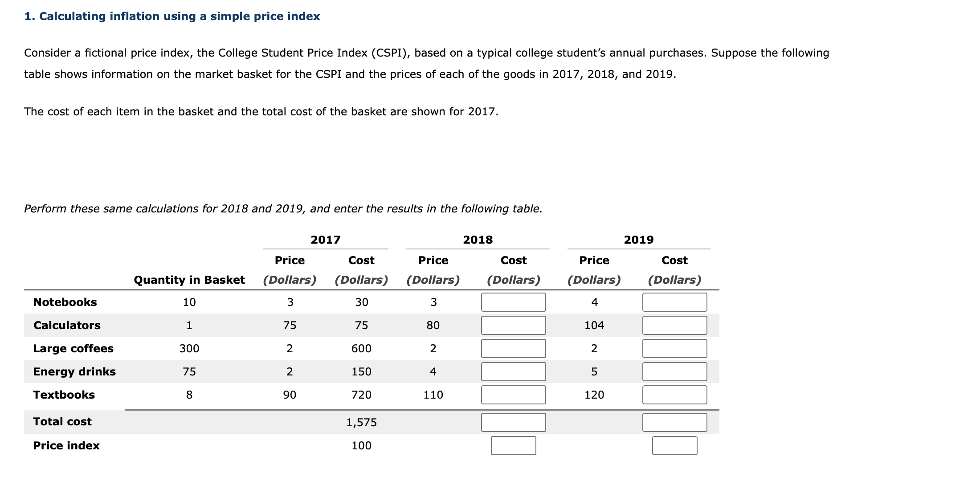This screenshot has height=481, width=980.
Task: Click the 2019 Cost field for Large coffees
Action: click(x=674, y=349)
